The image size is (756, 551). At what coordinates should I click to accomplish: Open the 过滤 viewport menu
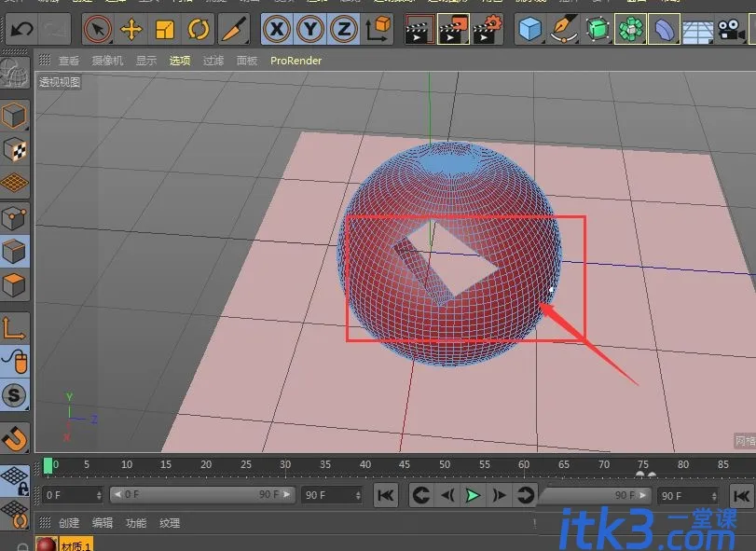(x=213, y=61)
